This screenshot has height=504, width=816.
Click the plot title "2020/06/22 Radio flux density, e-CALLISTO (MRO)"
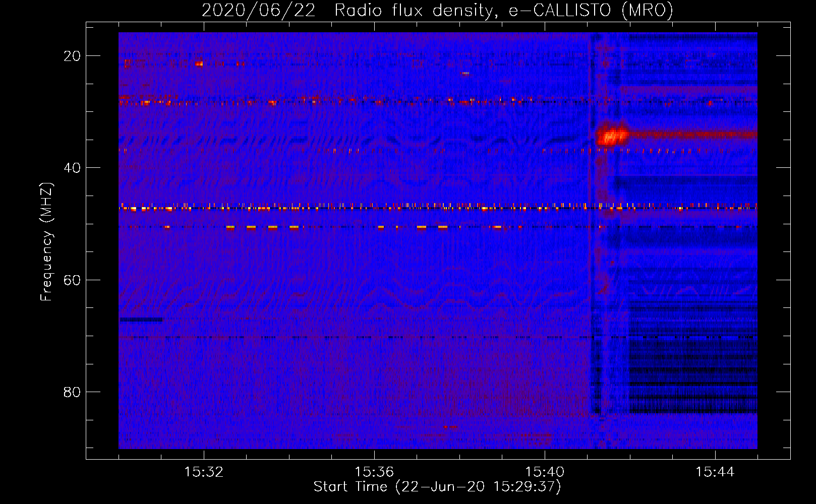pos(437,10)
